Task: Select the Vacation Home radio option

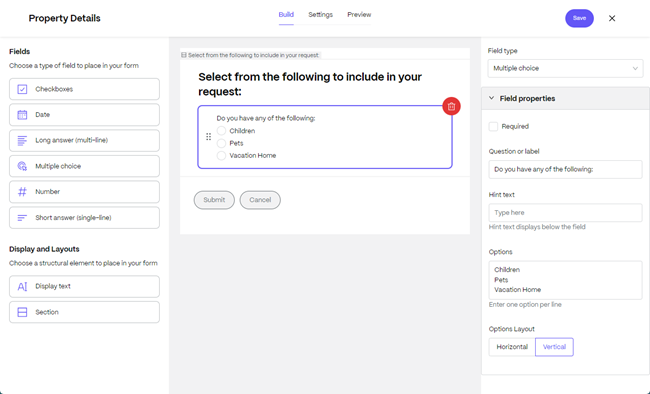Action: 221,156
